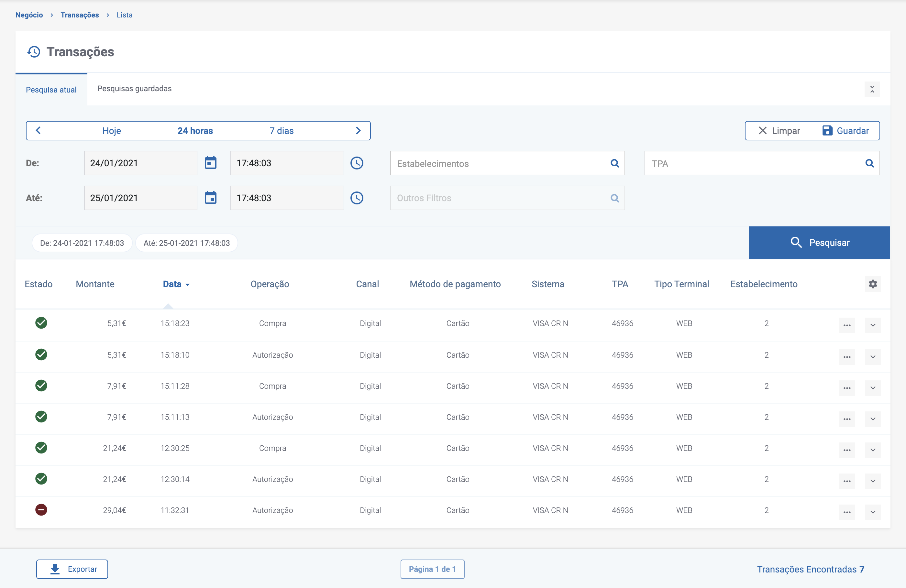Click the Pesquisar button
The height and width of the screenshot is (588, 906).
pyautogui.click(x=819, y=243)
